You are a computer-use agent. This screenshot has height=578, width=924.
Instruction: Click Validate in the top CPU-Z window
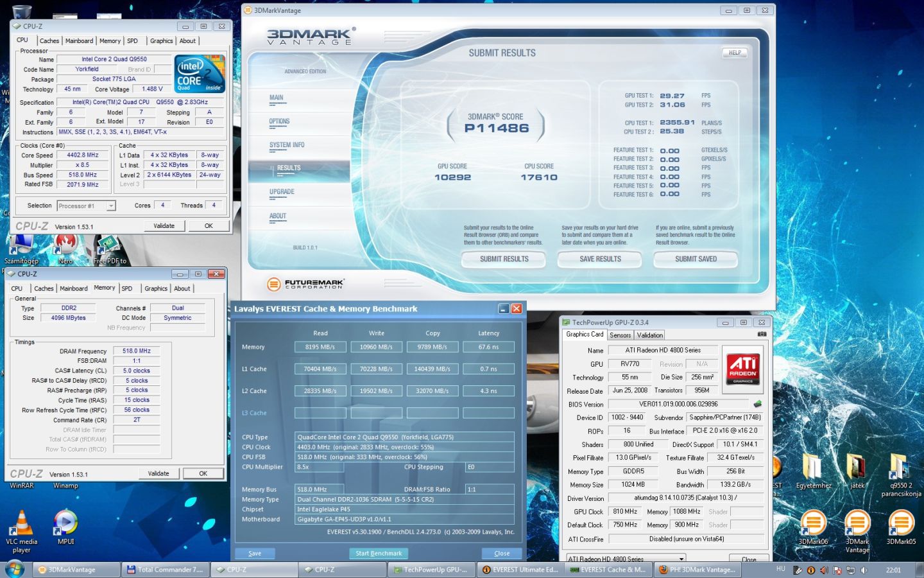click(x=164, y=225)
